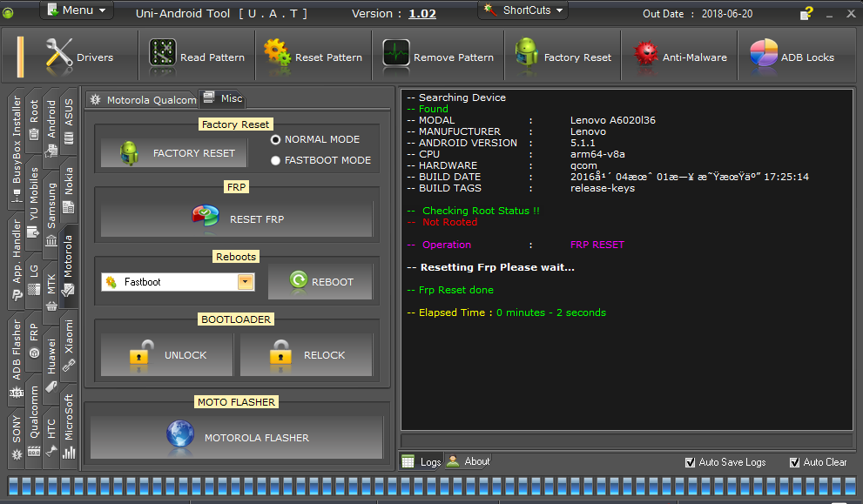Open ADB Locks pie chart icon
863x504 pixels.
coord(764,55)
